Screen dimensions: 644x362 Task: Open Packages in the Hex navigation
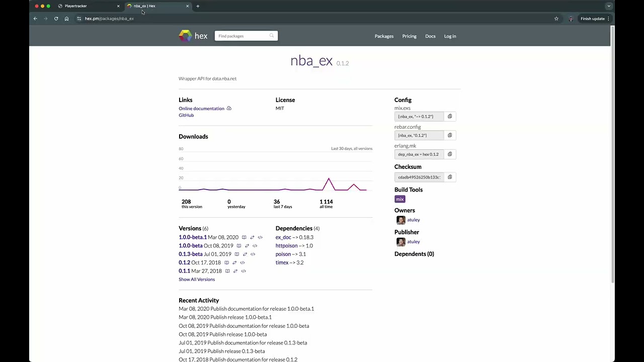coord(384,36)
